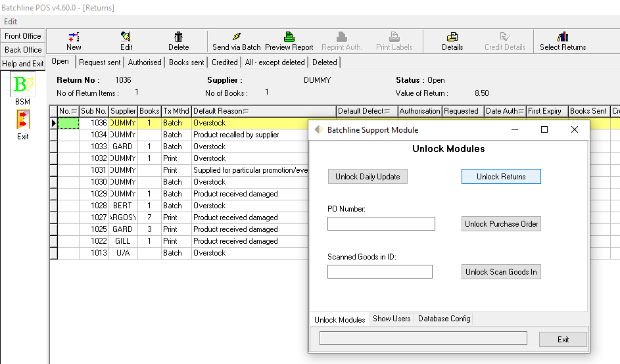This screenshot has height=364, width=620.
Task: Select the Unlock Modules bottom tab
Action: coord(340,320)
